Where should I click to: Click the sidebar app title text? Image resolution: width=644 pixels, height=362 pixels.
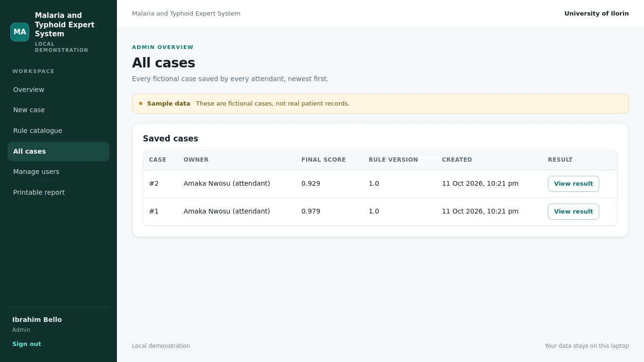coord(65,25)
